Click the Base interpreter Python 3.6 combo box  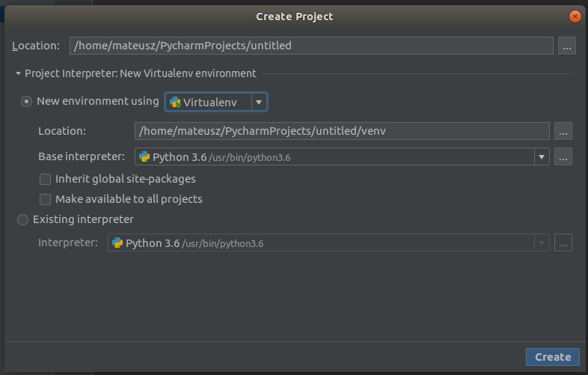coord(342,157)
